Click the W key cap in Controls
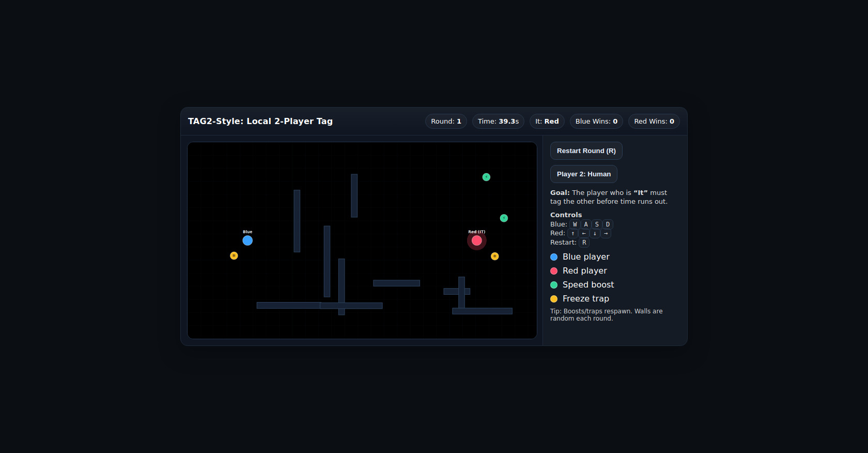868x453 pixels. [x=575, y=224]
